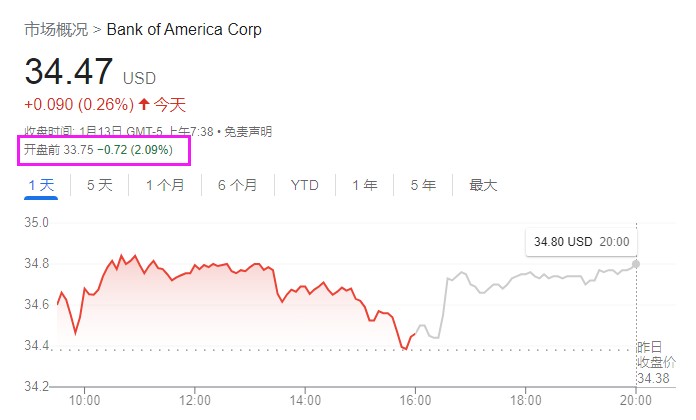Click the 16:00 time axis label
This screenshot has width=696, height=420.
(x=415, y=401)
